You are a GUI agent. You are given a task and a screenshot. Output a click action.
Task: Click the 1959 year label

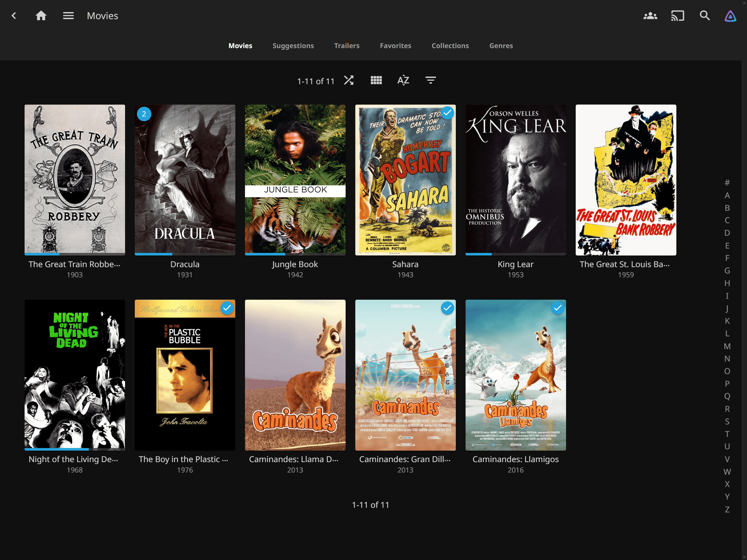626,275
